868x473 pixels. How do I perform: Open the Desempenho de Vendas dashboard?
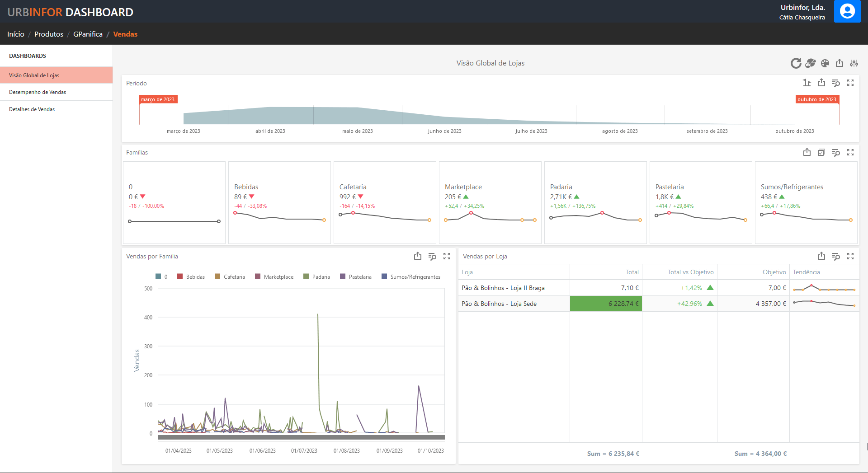point(38,92)
